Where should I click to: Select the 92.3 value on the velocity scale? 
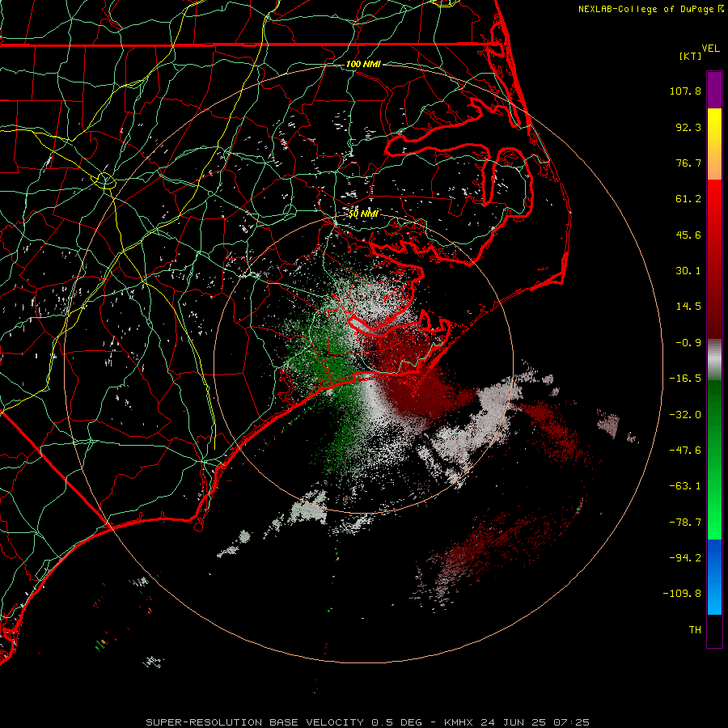click(x=688, y=127)
